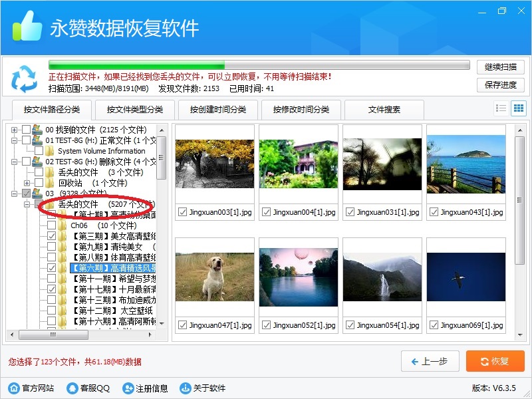Select the waterfall Jingxuan054 thumbnail
This screenshot has height=399, width=532.
coord(382,277)
